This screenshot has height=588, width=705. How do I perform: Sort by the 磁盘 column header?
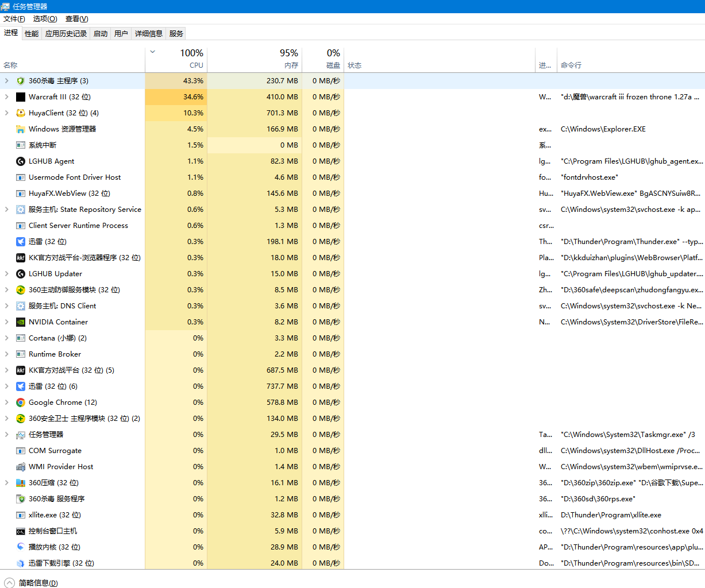click(x=323, y=59)
